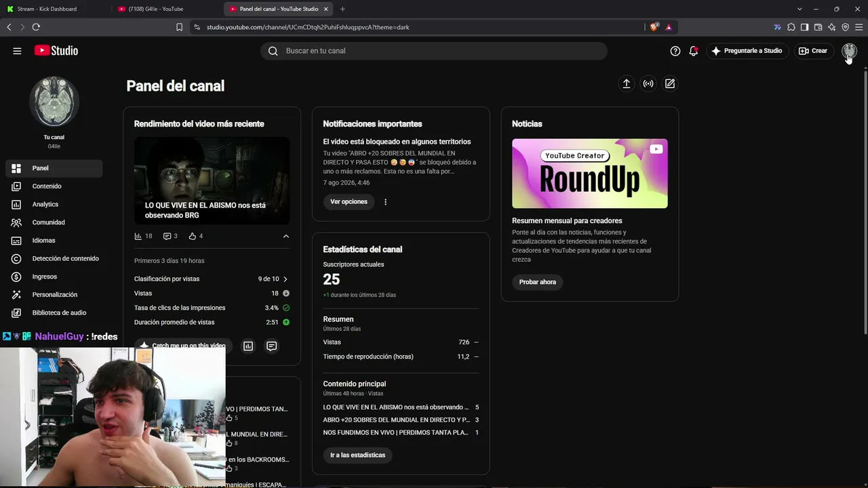This screenshot has height=488, width=868.
Task: Click the page vertical scrollbar
Action: click(x=865, y=203)
